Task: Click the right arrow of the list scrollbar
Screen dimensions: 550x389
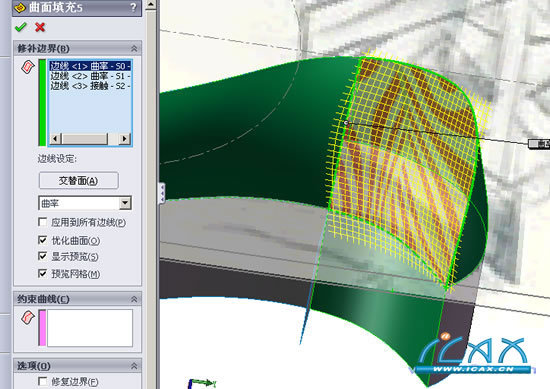Action: pyautogui.click(x=124, y=139)
